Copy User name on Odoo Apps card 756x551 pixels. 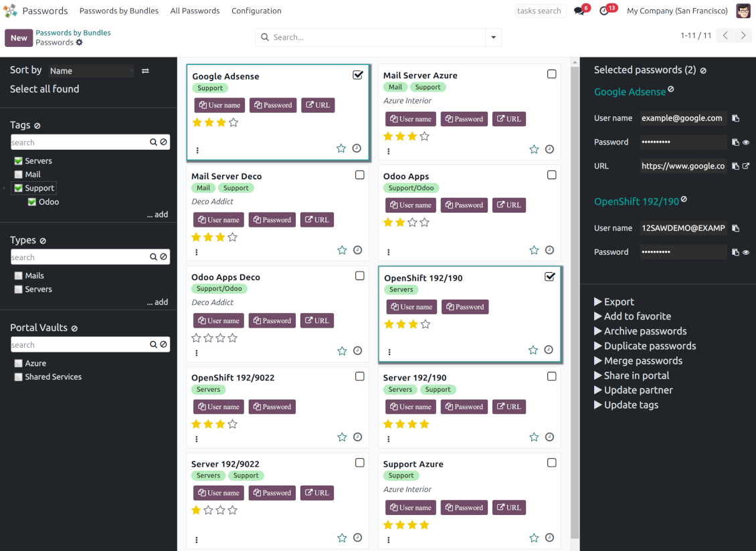411,205
